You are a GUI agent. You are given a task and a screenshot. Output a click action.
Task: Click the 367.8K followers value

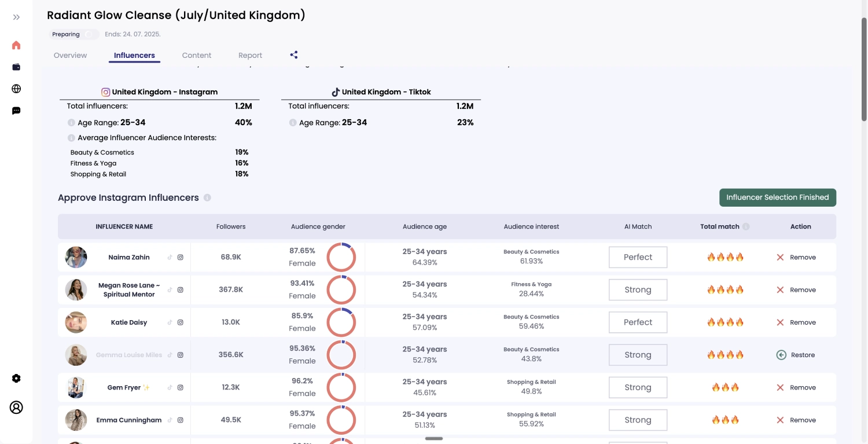coord(231,289)
